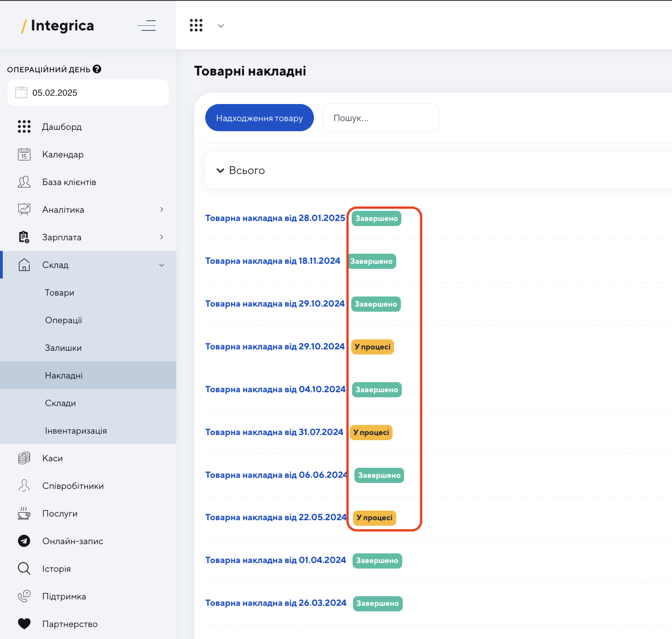Screen dimensions: 672x639
Task: Click the Каси coins stack icon
Action: pyautogui.click(x=24, y=458)
